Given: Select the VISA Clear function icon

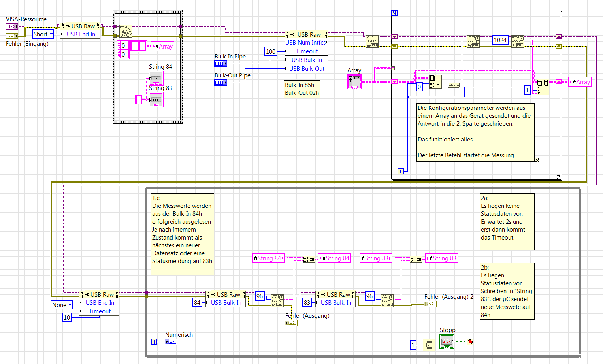Looking at the screenshot, I should point(372,41).
